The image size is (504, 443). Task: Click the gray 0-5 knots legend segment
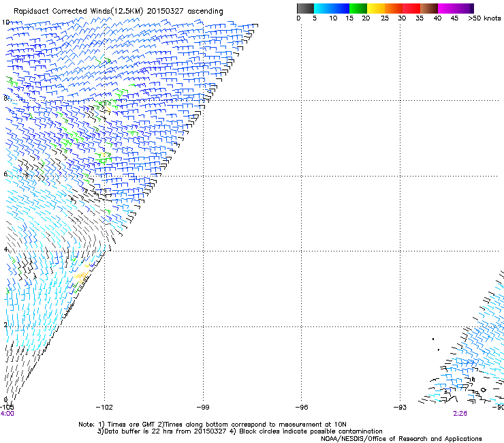(x=305, y=8)
